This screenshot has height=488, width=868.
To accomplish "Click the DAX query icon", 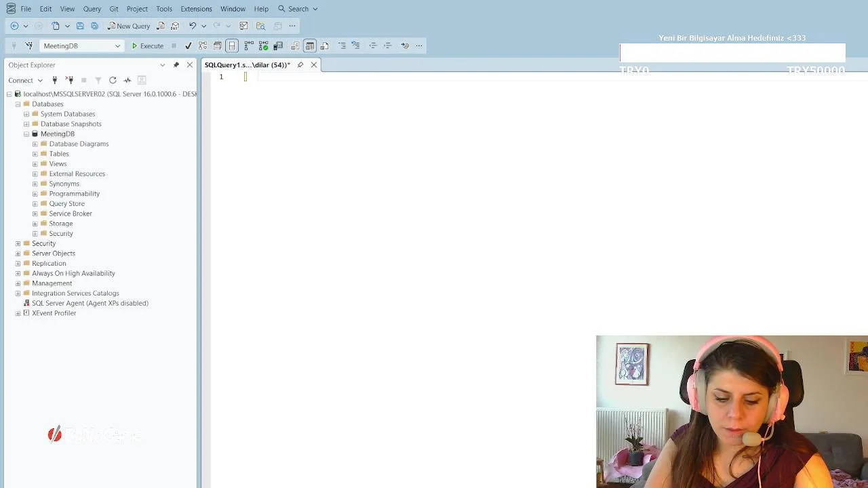I will [x=175, y=26].
